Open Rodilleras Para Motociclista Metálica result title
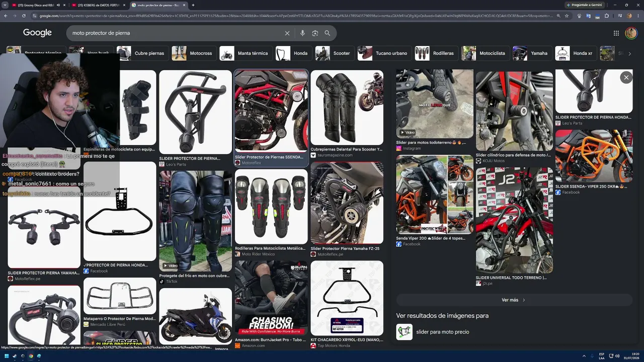The height and width of the screenshot is (362, 644). (270, 248)
